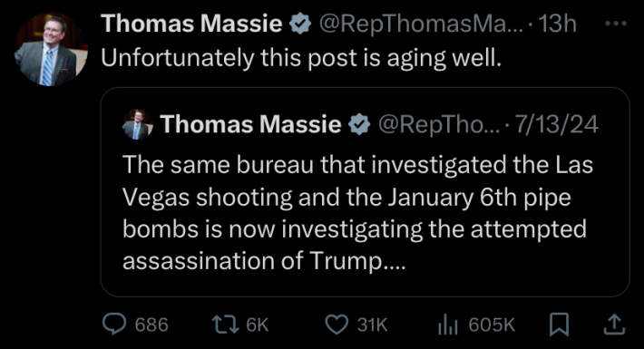
Task: Open the @RepThomasMa... handle link
Action: 422,24
